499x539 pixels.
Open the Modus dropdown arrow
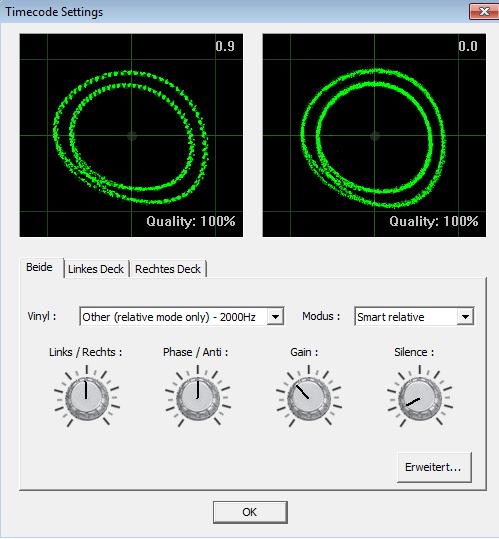465,316
